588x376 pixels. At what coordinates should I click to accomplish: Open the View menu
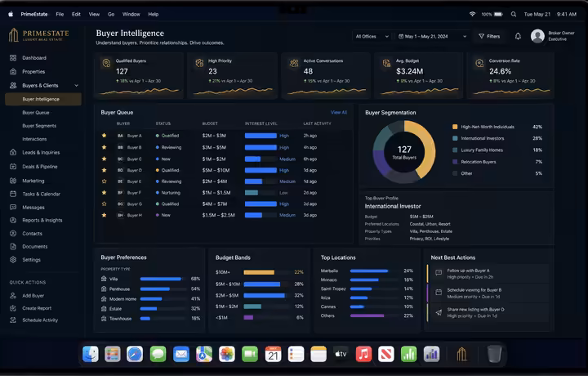(x=94, y=14)
